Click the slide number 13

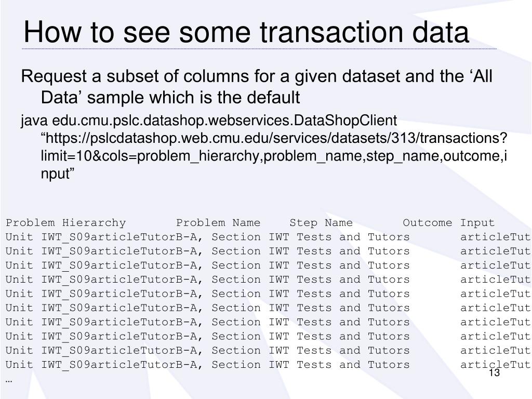click(x=495, y=373)
